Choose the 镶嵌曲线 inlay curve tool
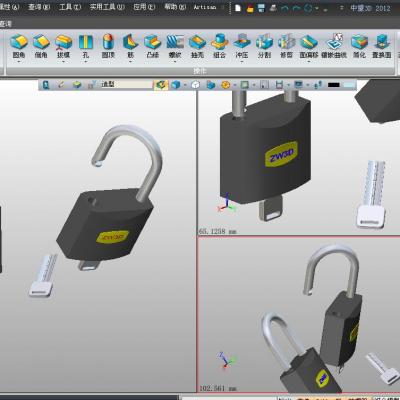Screen dimensions: 400x400 coord(334,46)
